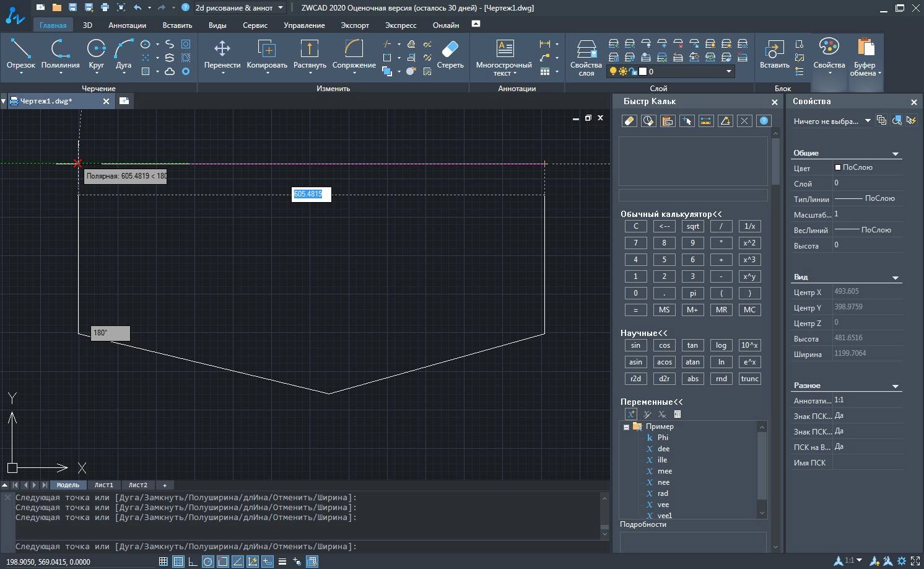Click the Вставить block insert icon
This screenshot has height=569, width=924.
tap(774, 54)
